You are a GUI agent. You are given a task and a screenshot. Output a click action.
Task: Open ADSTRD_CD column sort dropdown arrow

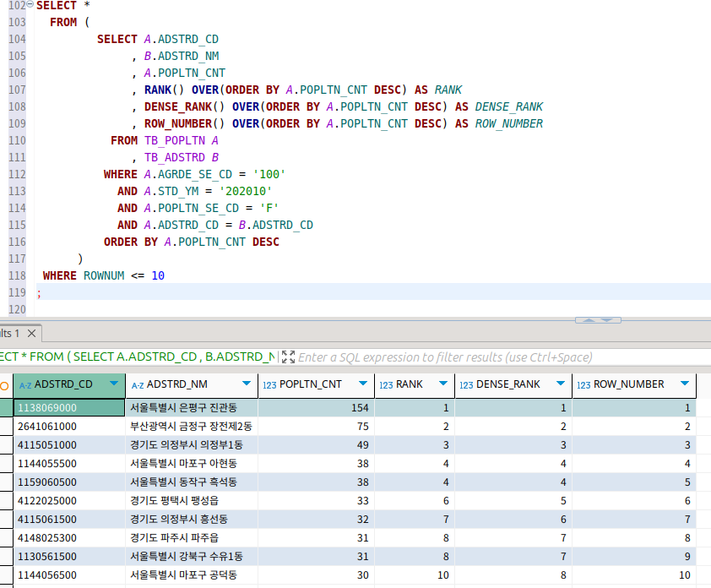(x=114, y=384)
